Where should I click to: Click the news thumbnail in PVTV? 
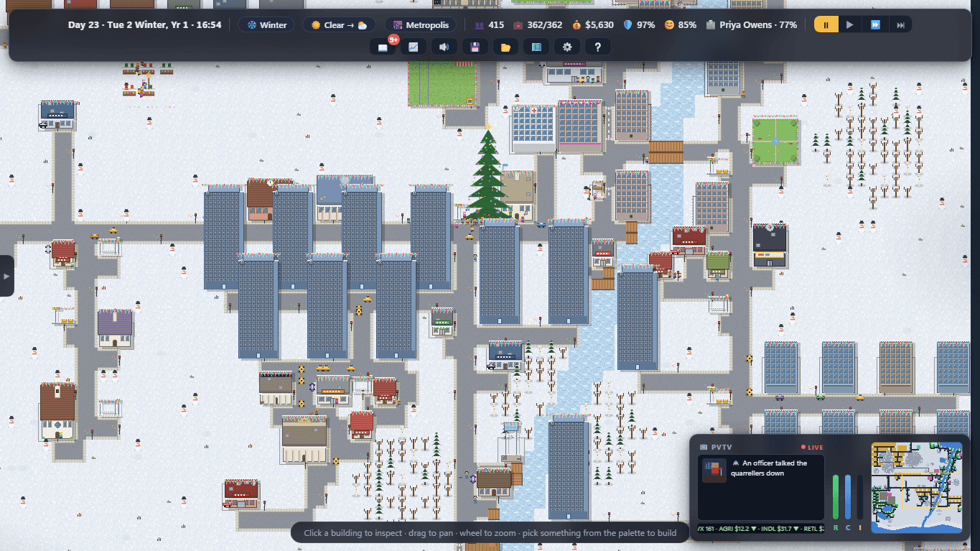coord(714,471)
